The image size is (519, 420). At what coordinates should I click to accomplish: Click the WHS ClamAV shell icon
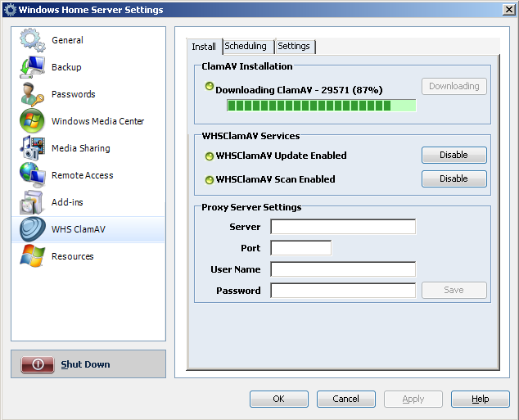click(32, 229)
